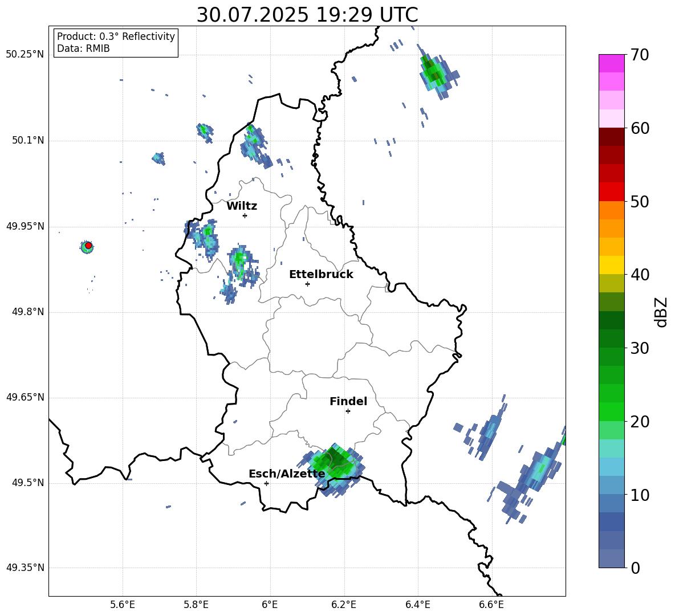Click the Ettelbruck city label

(321, 275)
